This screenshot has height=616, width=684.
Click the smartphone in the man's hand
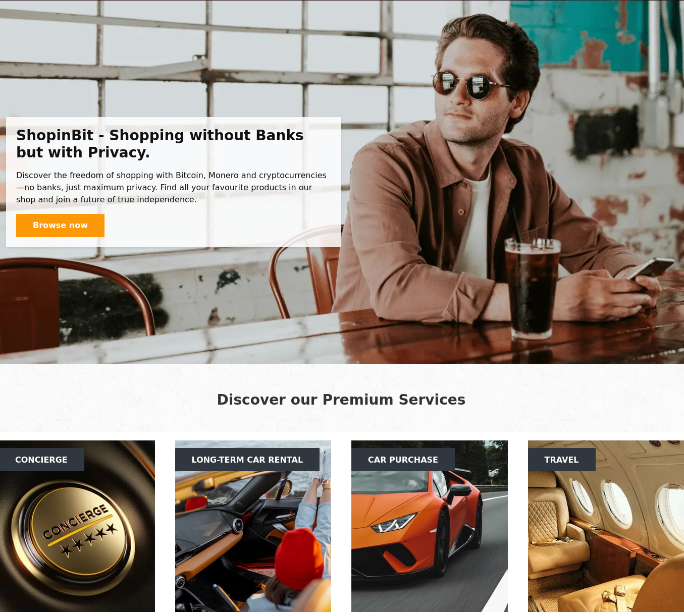coord(650,269)
